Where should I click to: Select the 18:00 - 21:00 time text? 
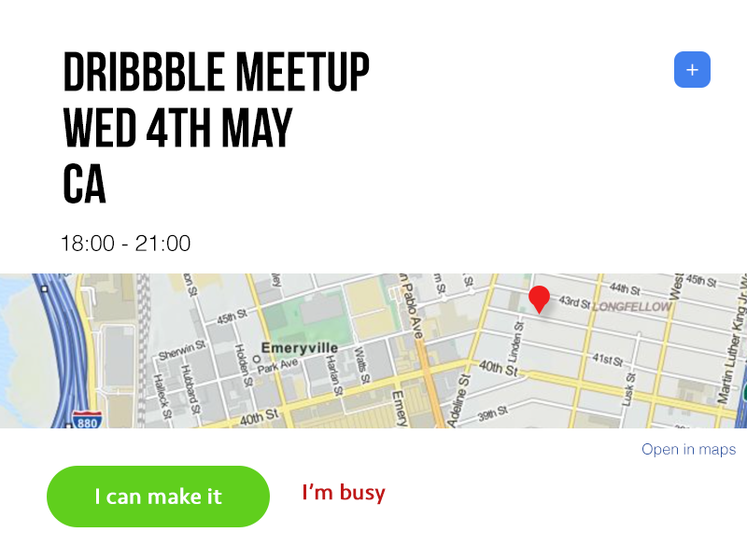coord(126,244)
